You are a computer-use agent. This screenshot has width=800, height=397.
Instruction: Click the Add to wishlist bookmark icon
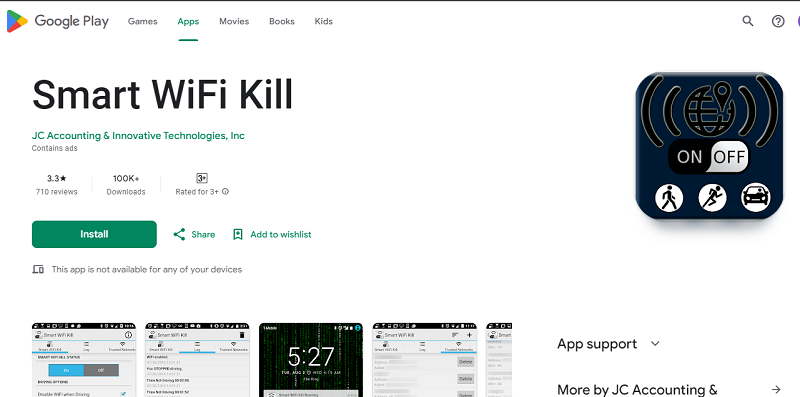(x=237, y=234)
